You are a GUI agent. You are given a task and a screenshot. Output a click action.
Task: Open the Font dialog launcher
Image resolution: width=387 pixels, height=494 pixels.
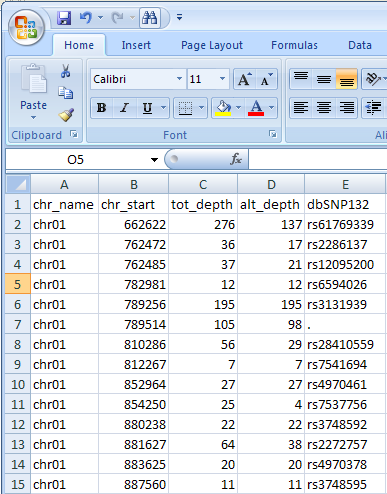(x=273, y=134)
